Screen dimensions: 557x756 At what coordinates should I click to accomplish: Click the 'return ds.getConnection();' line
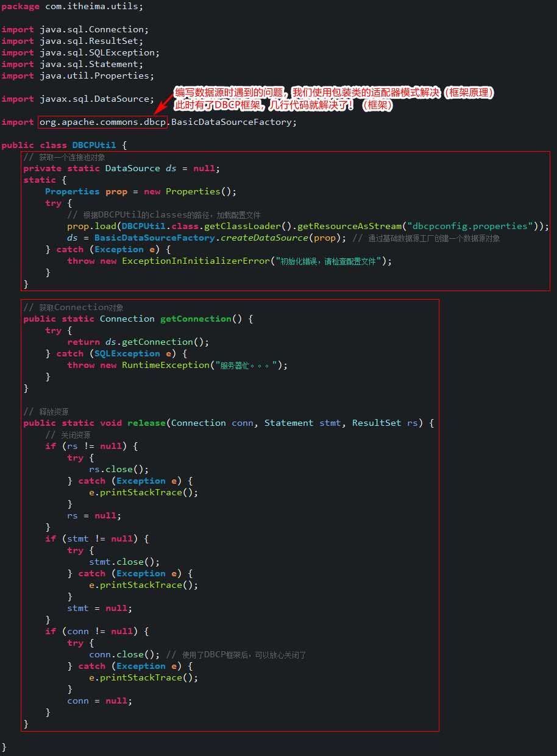(x=138, y=342)
